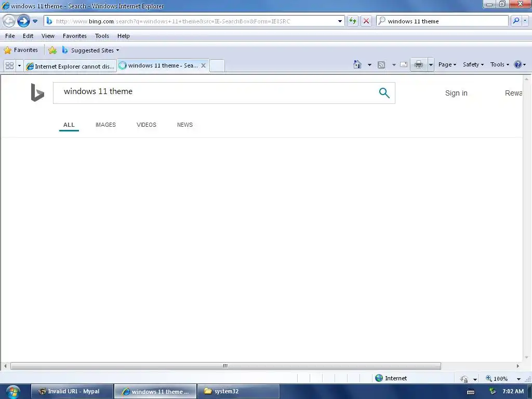Select the VIDEOS results tab
This screenshot has width=532, height=399.
pos(146,125)
